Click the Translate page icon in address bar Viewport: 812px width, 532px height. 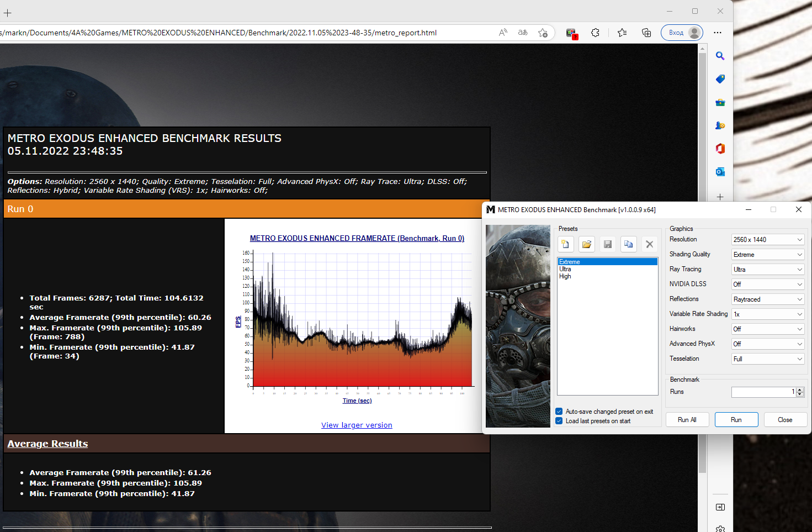click(x=523, y=33)
